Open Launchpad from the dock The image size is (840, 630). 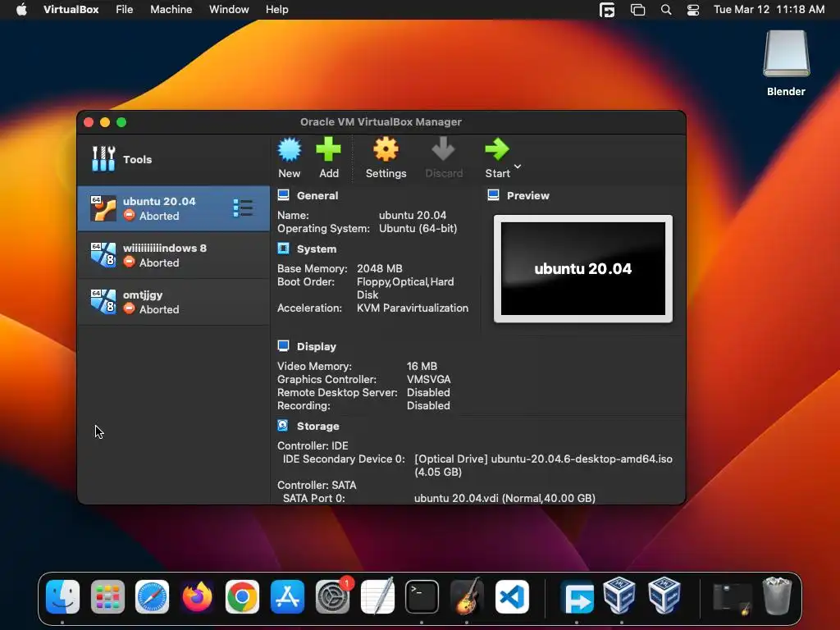[107, 597]
